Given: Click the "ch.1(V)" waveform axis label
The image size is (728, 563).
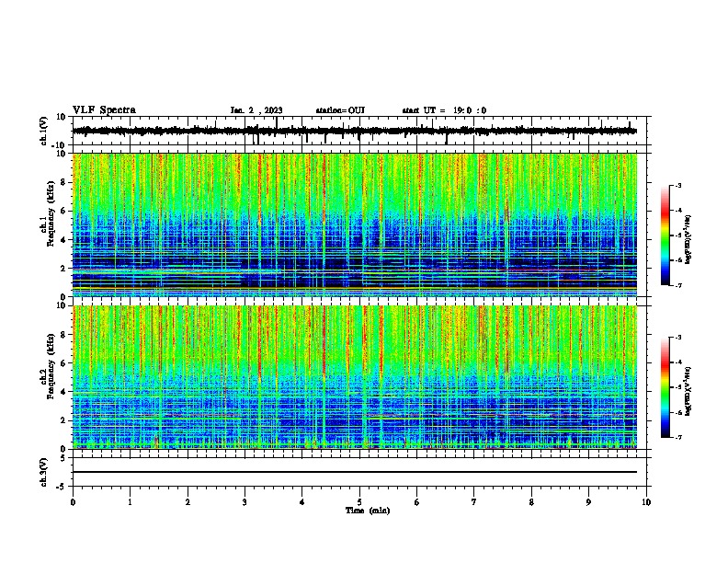Looking at the screenshot, I should click(44, 131).
